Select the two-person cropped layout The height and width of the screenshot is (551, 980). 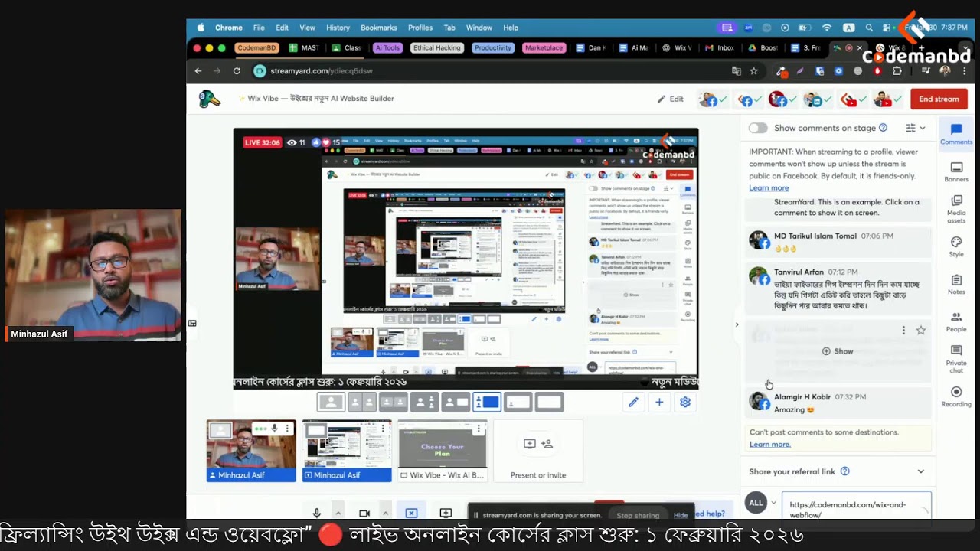coord(393,402)
